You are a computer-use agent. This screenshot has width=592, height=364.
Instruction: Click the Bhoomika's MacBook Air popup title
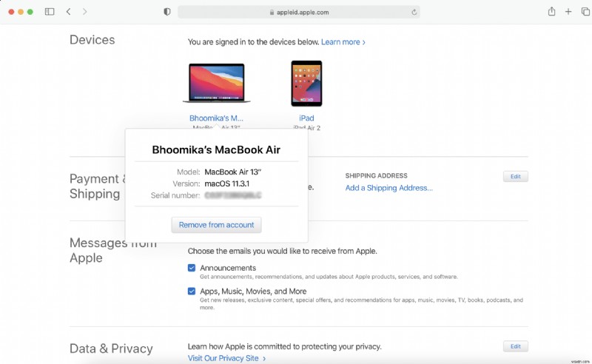216,150
